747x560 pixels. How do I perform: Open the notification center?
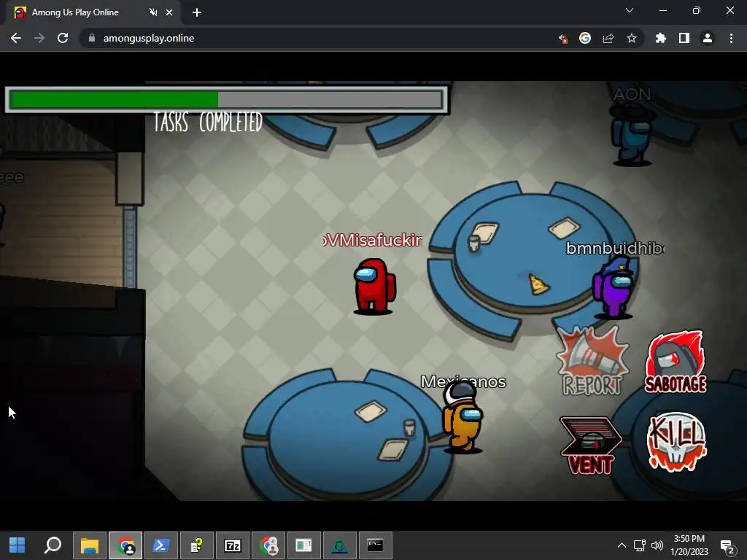pos(727,546)
